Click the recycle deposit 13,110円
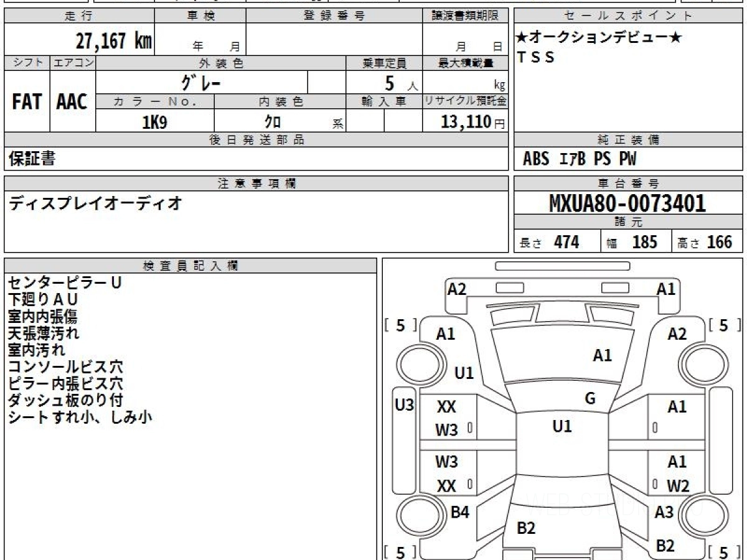747x560 pixels. tap(473, 122)
